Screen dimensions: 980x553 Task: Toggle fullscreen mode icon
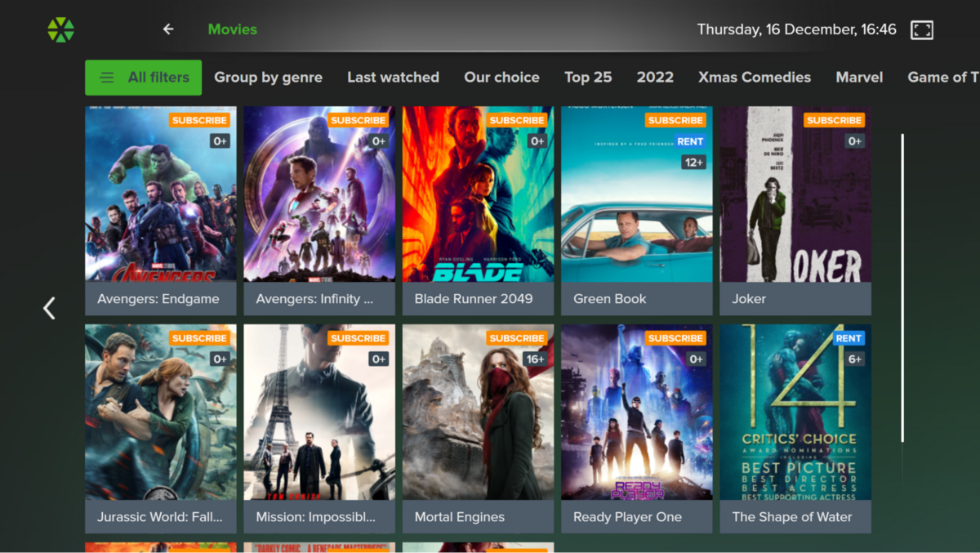(x=922, y=30)
